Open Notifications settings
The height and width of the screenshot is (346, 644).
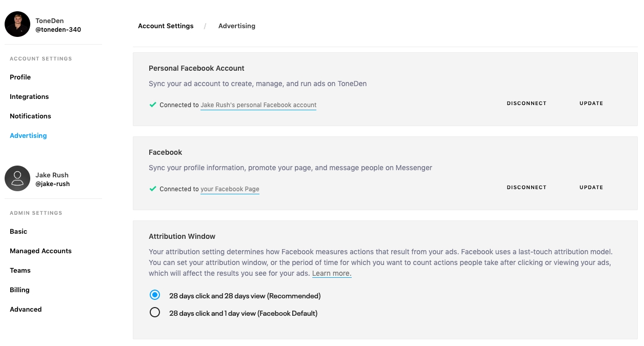[x=30, y=116]
